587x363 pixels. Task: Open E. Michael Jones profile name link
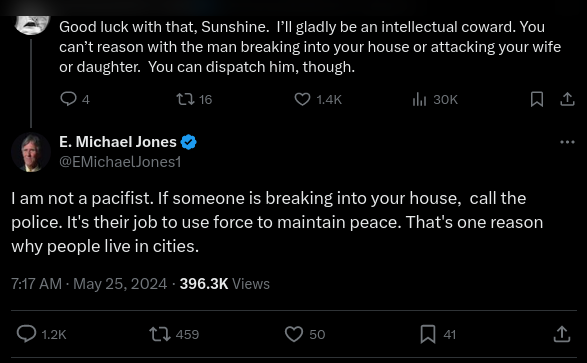click(118, 142)
